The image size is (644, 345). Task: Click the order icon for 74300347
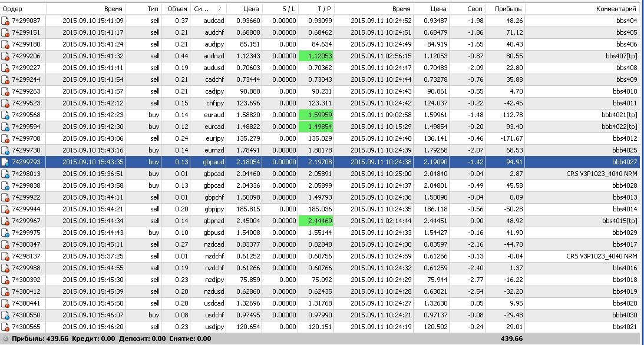pyautogui.click(x=5, y=244)
